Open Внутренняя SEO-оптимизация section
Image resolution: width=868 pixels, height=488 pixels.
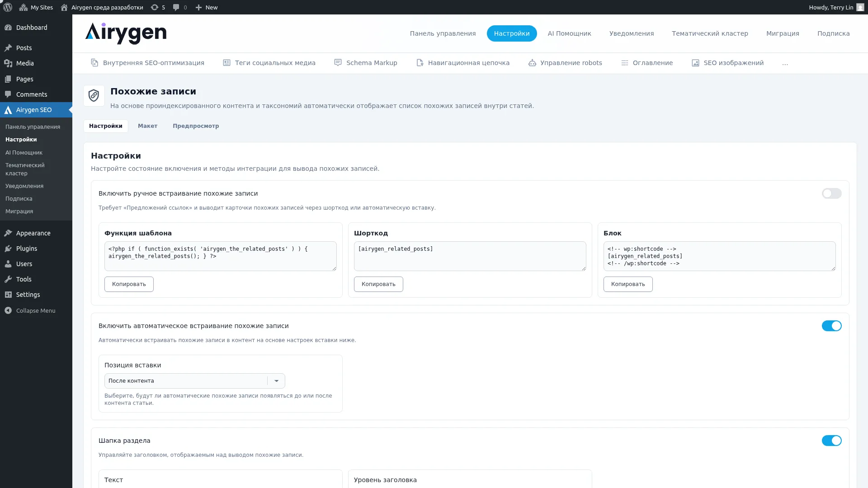[x=147, y=63]
